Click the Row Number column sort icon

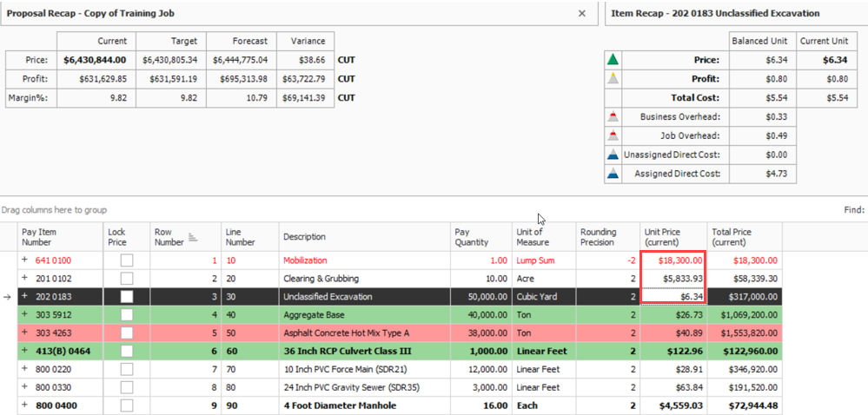click(193, 237)
